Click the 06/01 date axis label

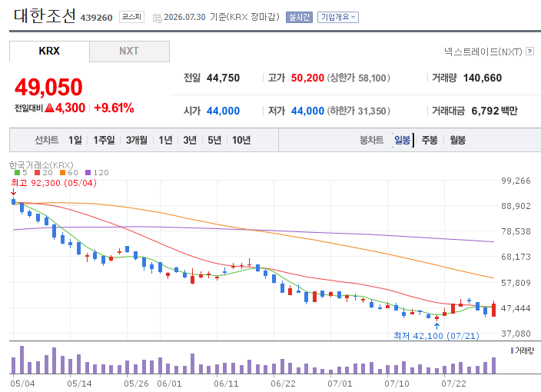coord(169,384)
